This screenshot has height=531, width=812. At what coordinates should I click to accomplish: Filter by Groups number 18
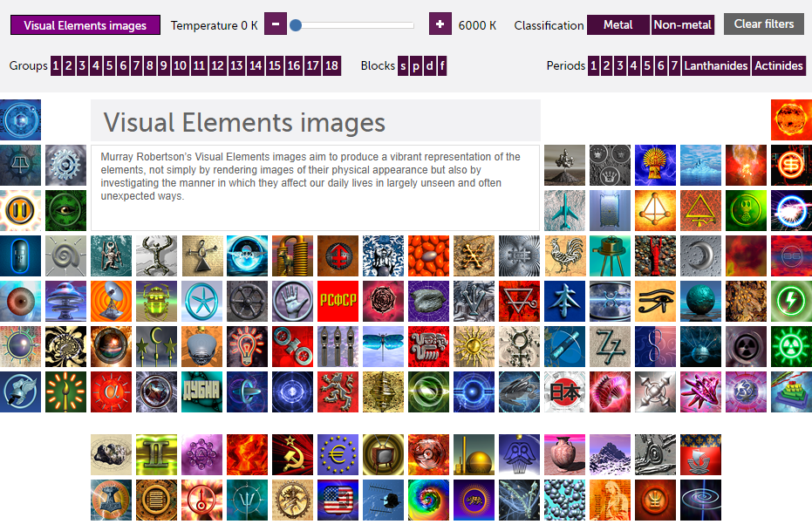coord(331,65)
